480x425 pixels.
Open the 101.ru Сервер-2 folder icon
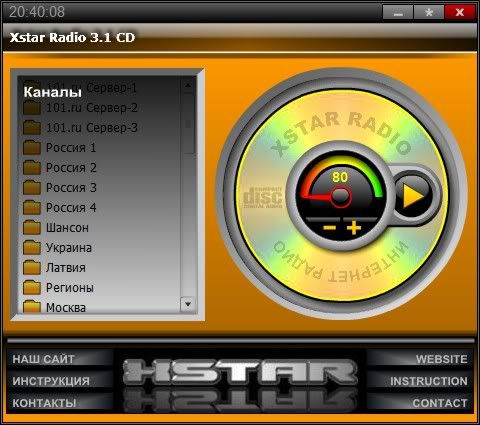(32, 108)
